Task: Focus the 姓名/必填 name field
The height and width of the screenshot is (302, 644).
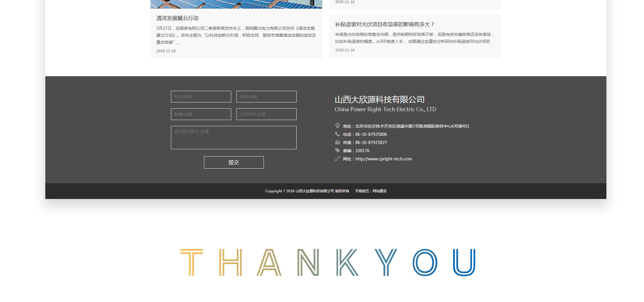Action: pyautogui.click(x=201, y=97)
